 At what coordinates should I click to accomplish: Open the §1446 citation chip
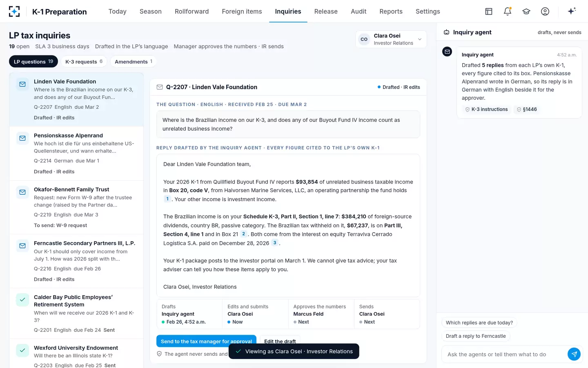527,110
